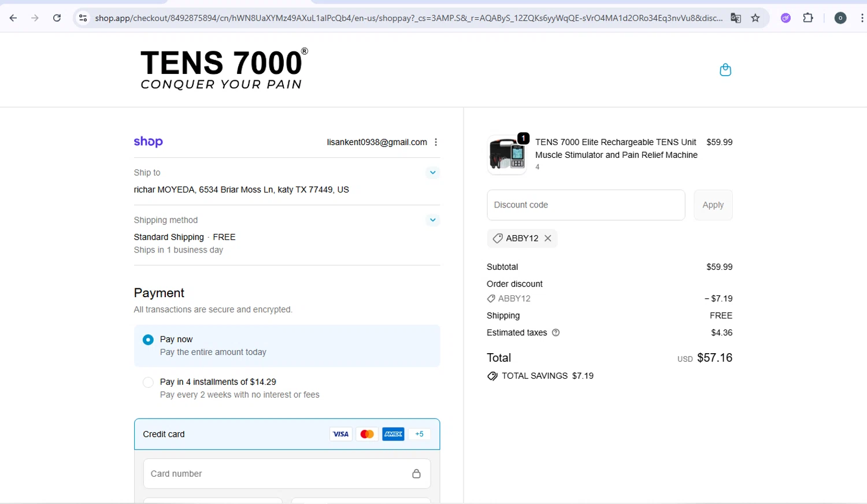Click the shipping address text
This screenshot has height=504, width=867.
(242, 190)
